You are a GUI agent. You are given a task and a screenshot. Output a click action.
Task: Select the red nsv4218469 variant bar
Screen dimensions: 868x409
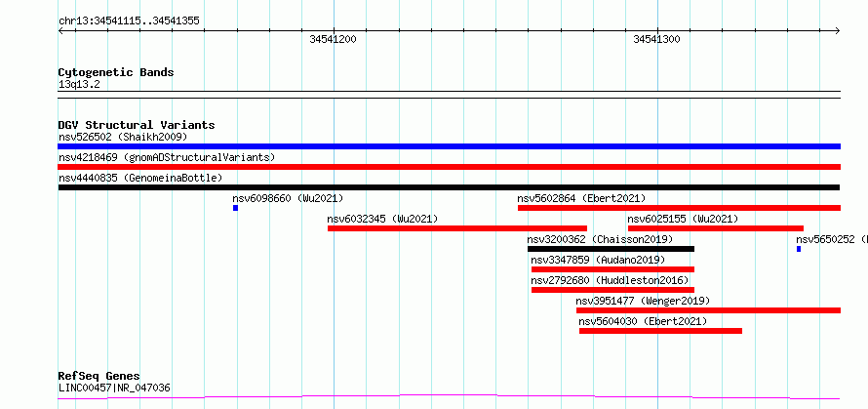449,167
